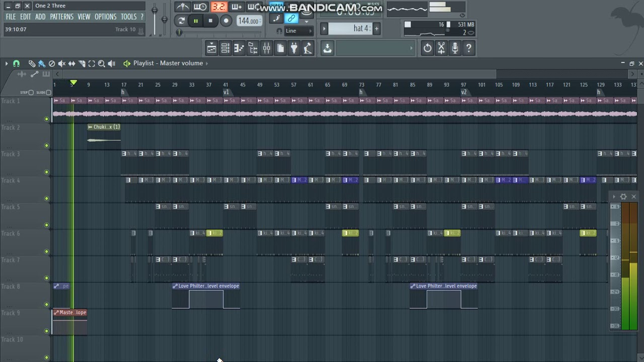The height and width of the screenshot is (362, 644).
Task: Open the audio editor scissors icon
Action: point(441,48)
